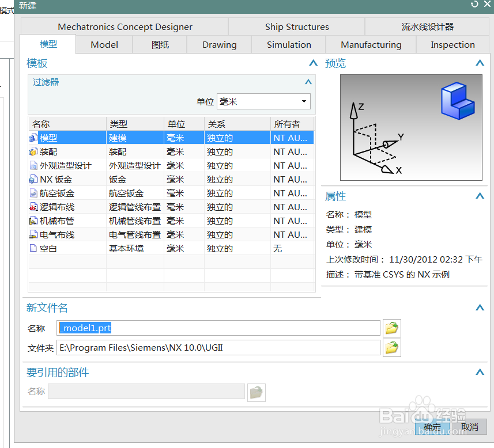
Task: Click the 逻辑布线 row icon
Action: click(33, 207)
